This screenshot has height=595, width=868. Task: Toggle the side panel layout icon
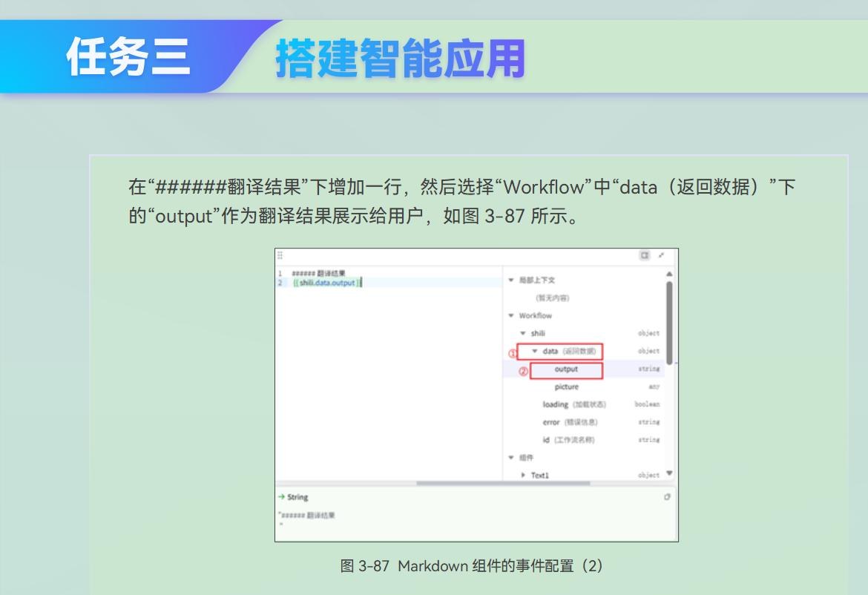click(645, 255)
